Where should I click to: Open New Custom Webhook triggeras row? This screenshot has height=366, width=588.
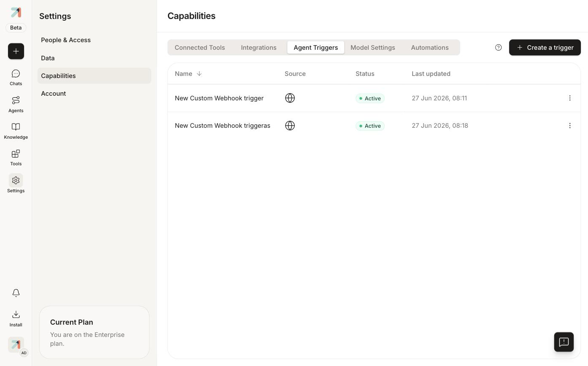[374, 126]
